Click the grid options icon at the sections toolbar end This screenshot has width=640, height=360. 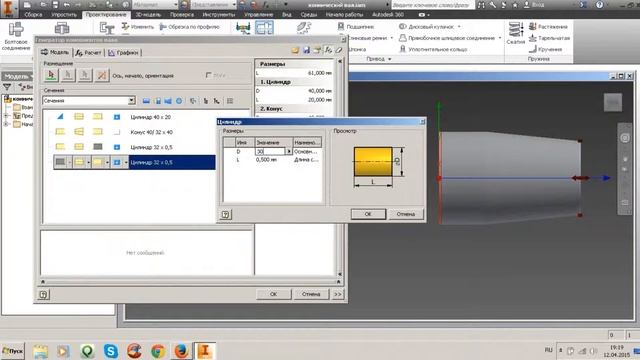230,101
